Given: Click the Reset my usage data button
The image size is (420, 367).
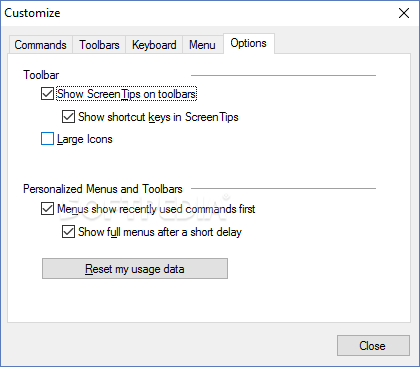Looking at the screenshot, I should point(135,269).
